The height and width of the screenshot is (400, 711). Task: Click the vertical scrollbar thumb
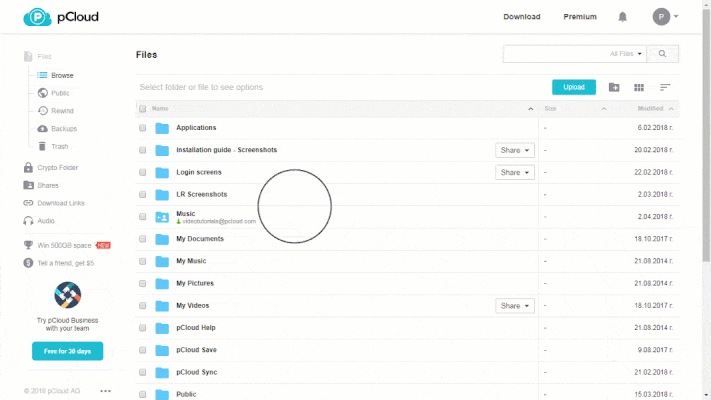pos(706,136)
